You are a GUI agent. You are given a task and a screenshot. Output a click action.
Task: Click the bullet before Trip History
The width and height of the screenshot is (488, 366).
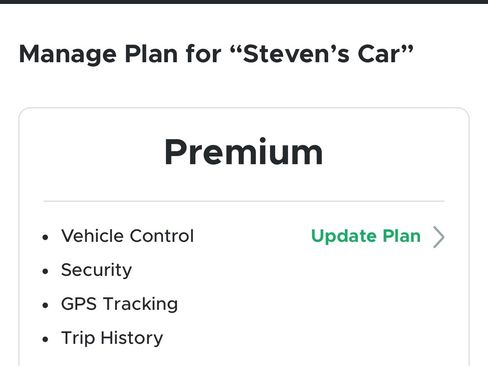[46, 339]
